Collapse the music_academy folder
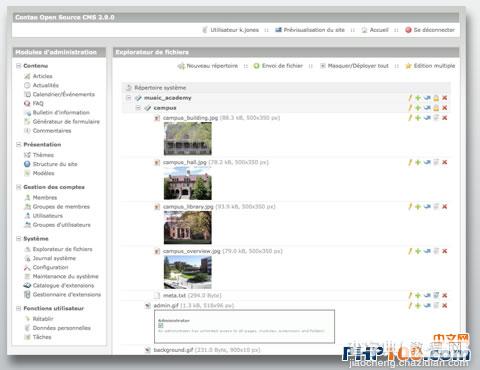 click(x=128, y=98)
